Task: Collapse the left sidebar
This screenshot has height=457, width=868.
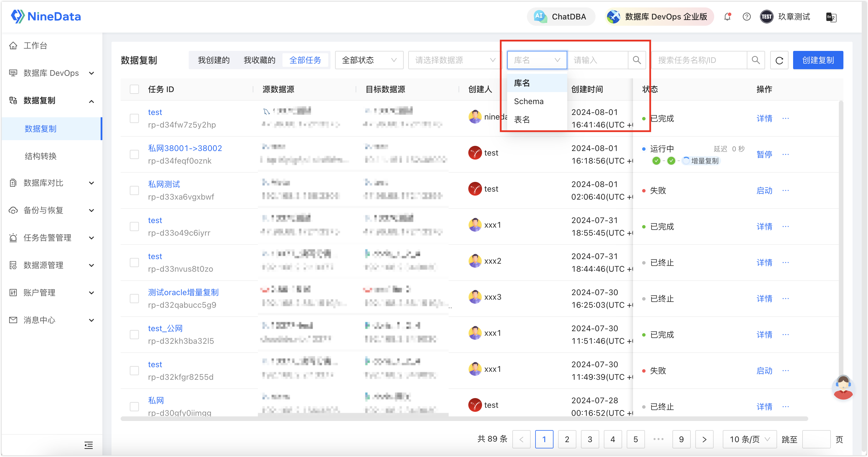Action: (88, 445)
